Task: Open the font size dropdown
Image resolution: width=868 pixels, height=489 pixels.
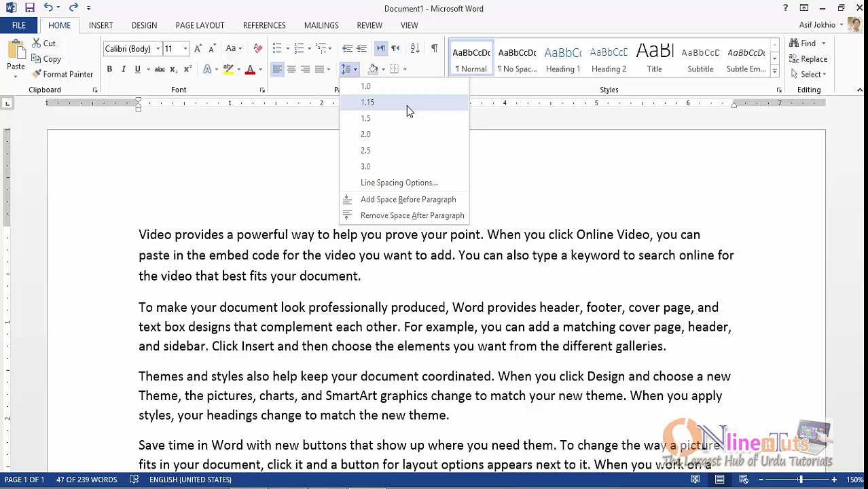Action: coord(185,49)
